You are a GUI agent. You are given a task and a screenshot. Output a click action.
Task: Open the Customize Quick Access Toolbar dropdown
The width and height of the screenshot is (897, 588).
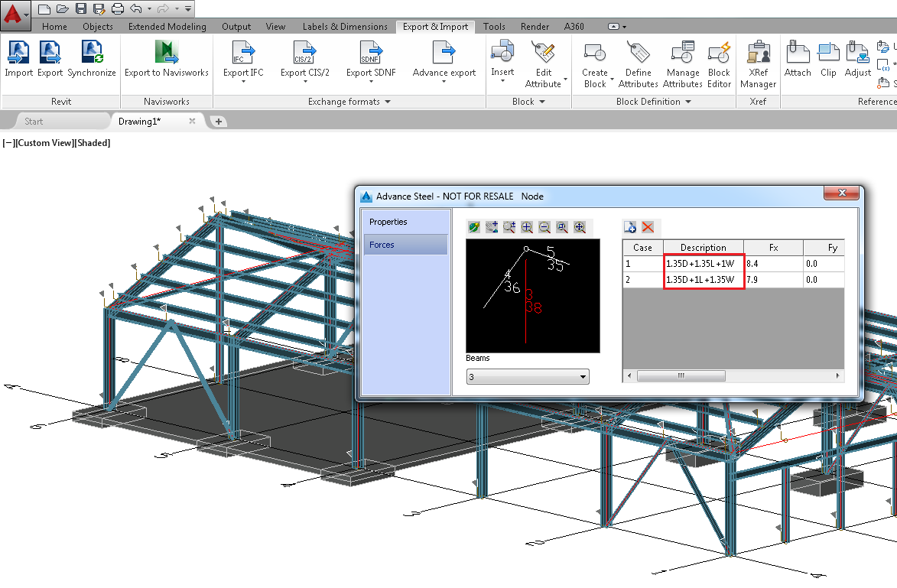point(188,8)
